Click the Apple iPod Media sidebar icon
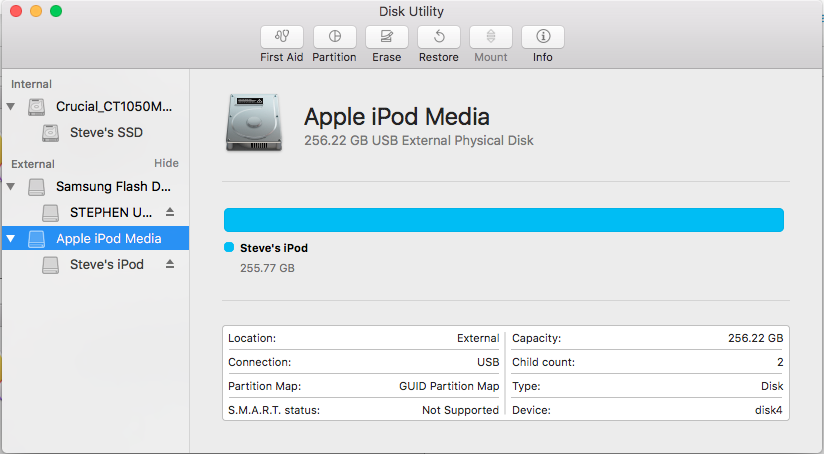The width and height of the screenshot is (824, 454). 36,239
